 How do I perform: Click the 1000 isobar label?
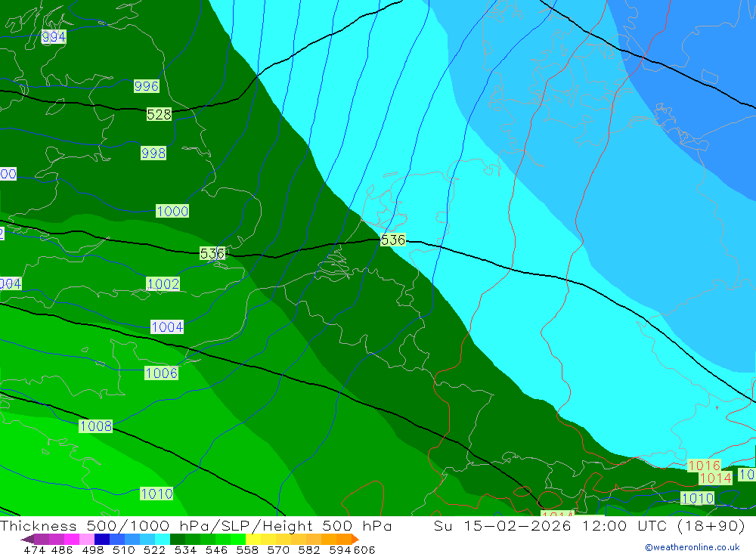[172, 211]
